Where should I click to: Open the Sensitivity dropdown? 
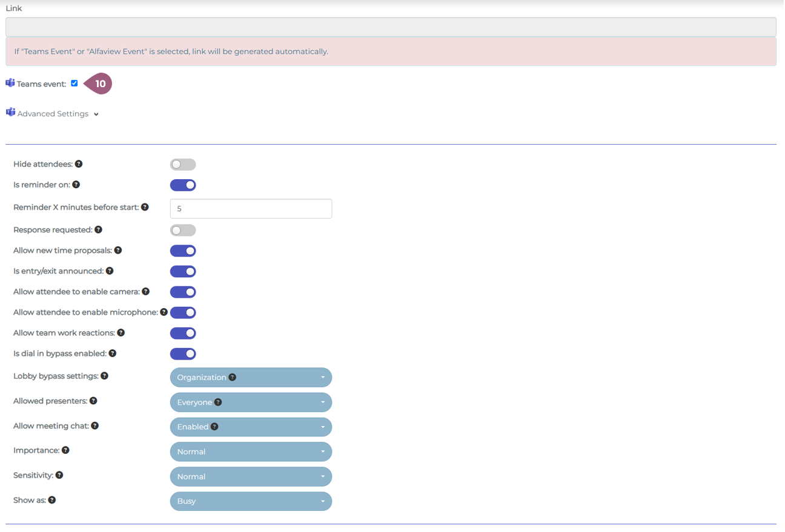[x=251, y=477]
